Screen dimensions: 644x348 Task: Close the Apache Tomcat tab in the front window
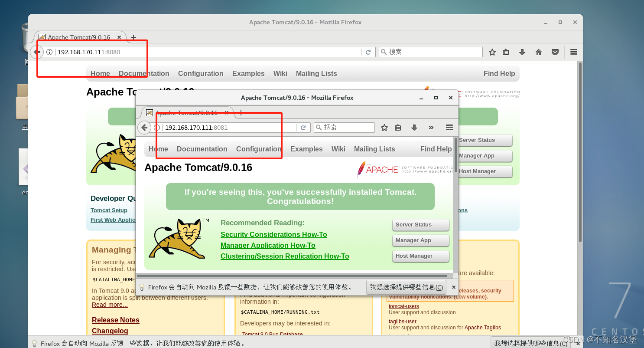pyautogui.click(x=227, y=113)
